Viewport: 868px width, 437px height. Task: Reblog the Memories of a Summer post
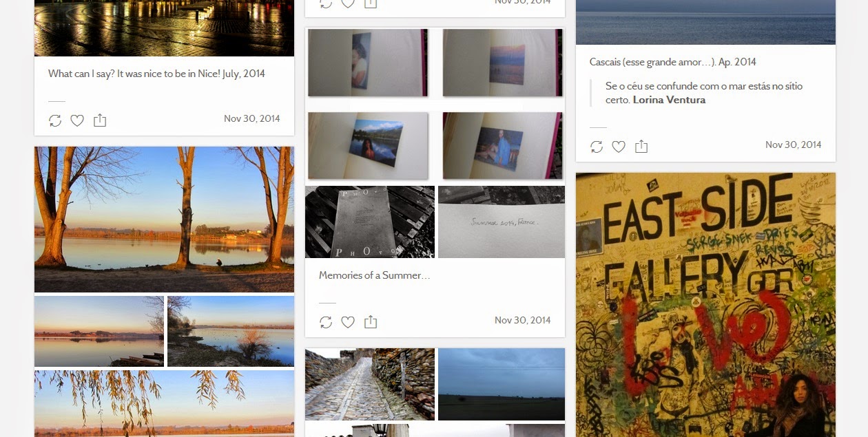(x=326, y=322)
